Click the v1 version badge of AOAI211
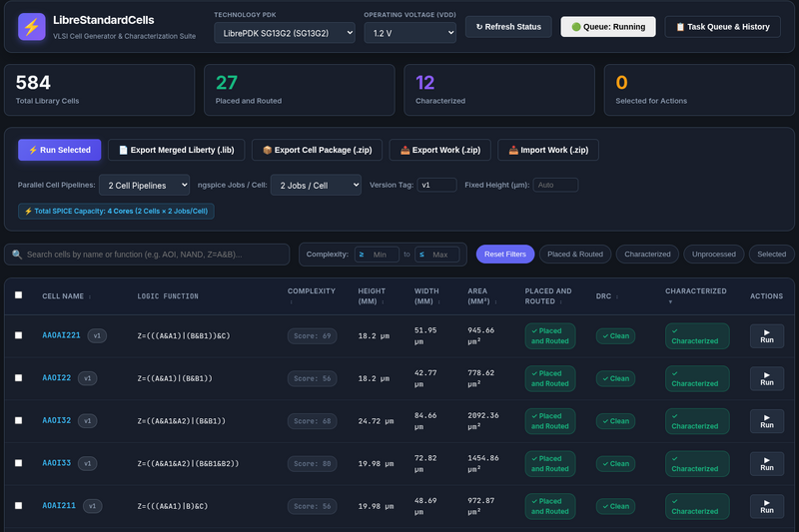Screen dimensions: 799x532 [92, 506]
